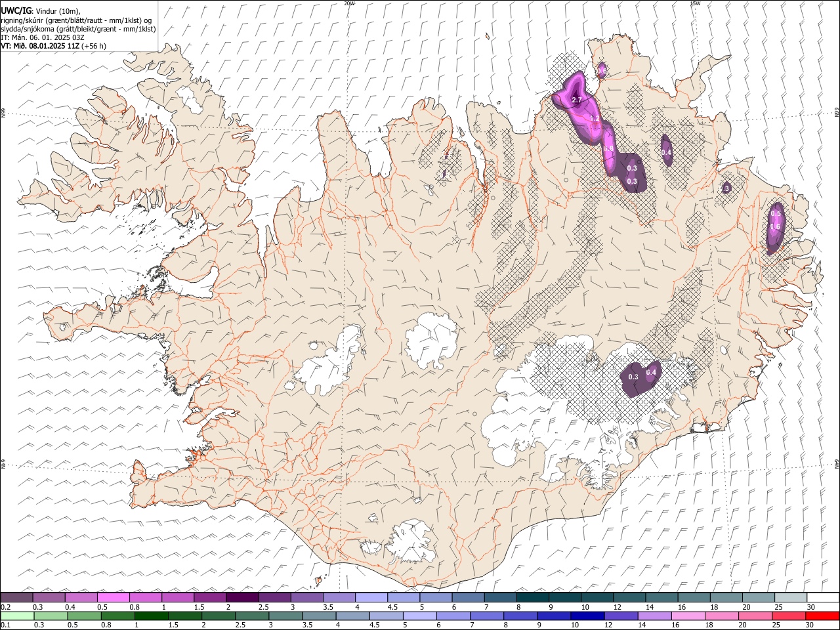The image size is (840, 630).
Task: Click the 2.7 snowfall value on the map
Action: [577, 100]
